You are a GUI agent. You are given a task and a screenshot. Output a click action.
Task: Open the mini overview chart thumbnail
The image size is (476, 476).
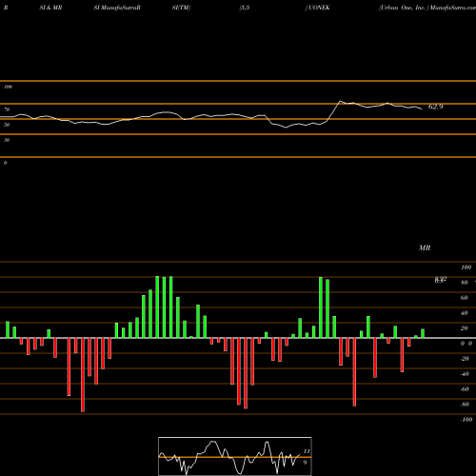(235, 456)
